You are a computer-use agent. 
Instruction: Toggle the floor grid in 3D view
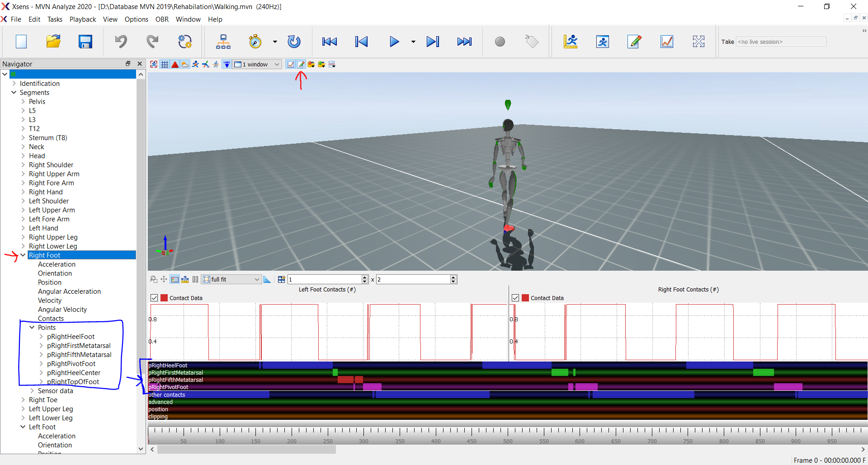click(x=165, y=64)
